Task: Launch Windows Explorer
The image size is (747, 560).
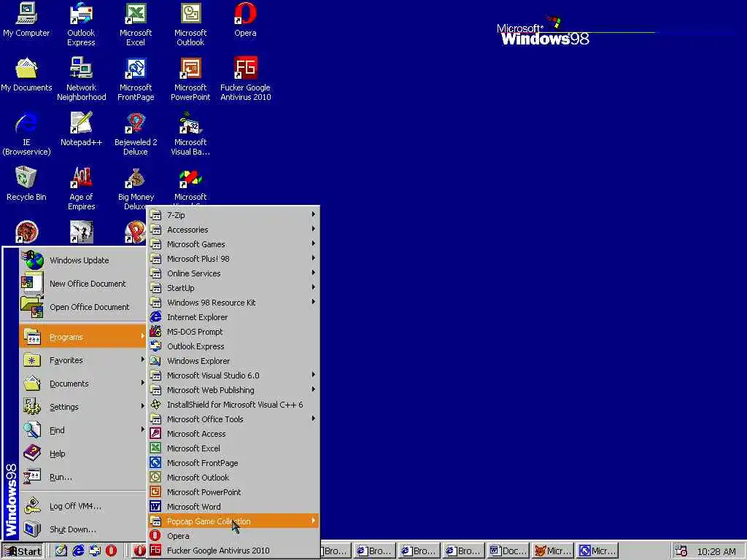Action: (233, 361)
